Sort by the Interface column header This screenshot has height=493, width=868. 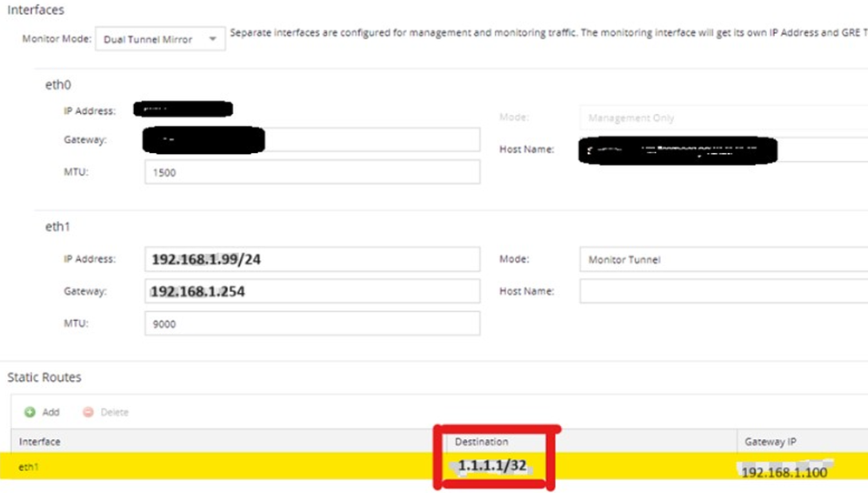tap(40, 442)
